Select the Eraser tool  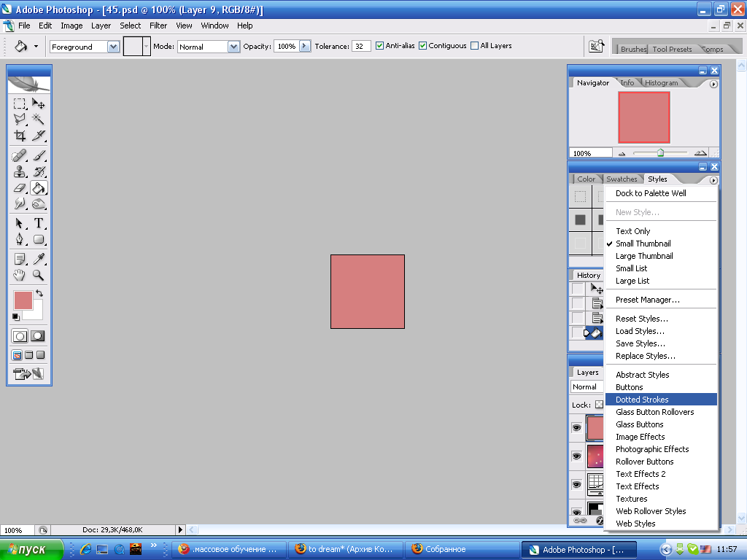pyautogui.click(x=19, y=188)
